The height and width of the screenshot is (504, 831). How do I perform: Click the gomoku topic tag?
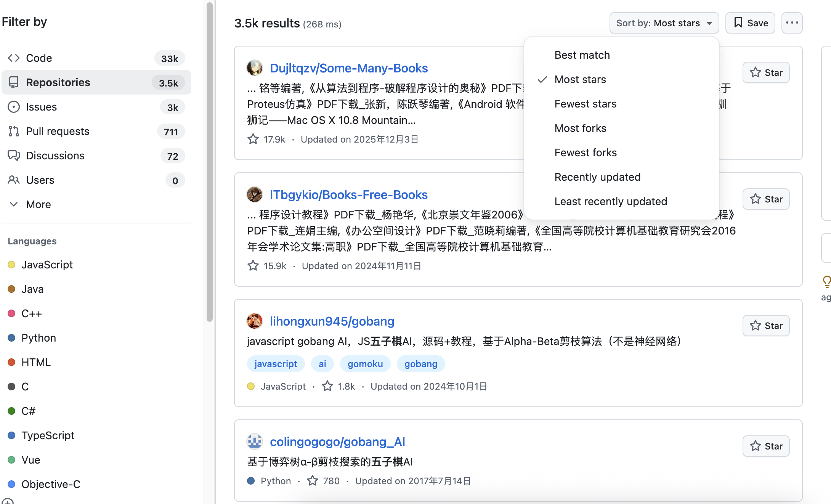[x=365, y=364]
